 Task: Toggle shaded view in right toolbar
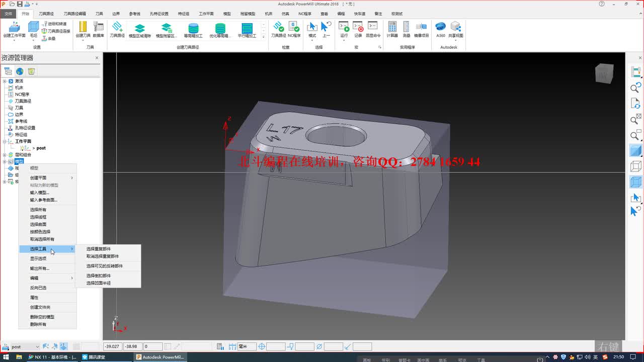(x=636, y=150)
